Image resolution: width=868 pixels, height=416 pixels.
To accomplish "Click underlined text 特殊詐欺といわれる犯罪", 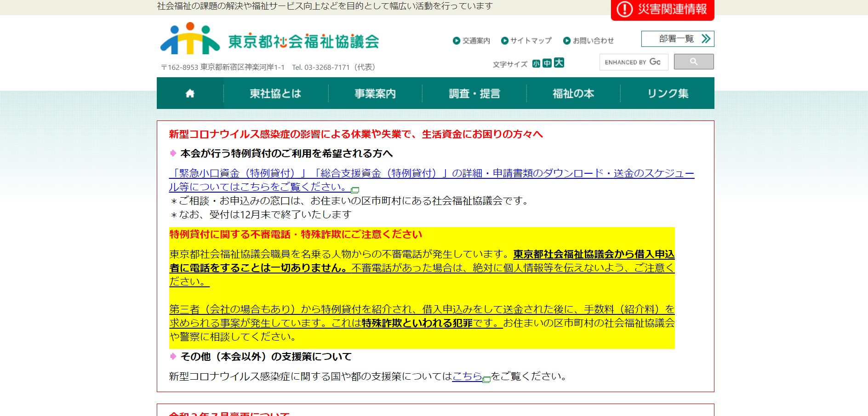I will [417, 323].
